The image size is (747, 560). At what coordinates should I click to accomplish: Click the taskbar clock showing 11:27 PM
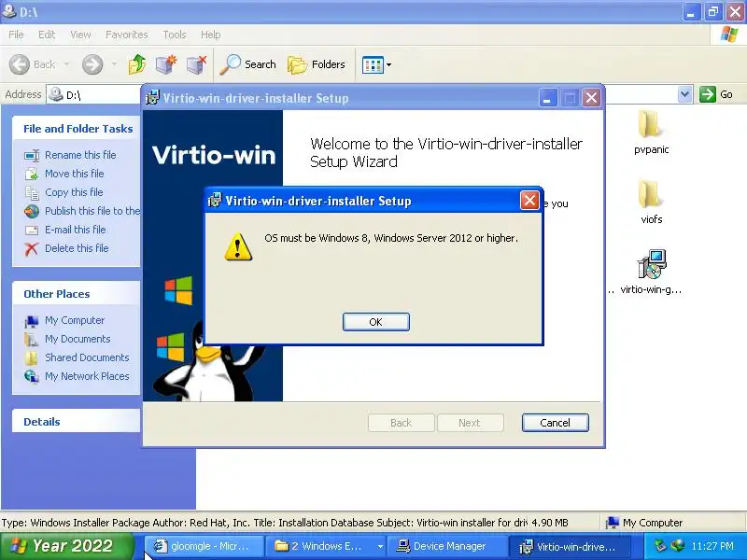[x=712, y=547]
